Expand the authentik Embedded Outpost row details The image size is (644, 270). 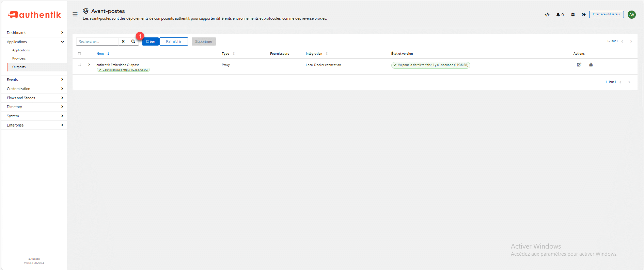(89, 65)
